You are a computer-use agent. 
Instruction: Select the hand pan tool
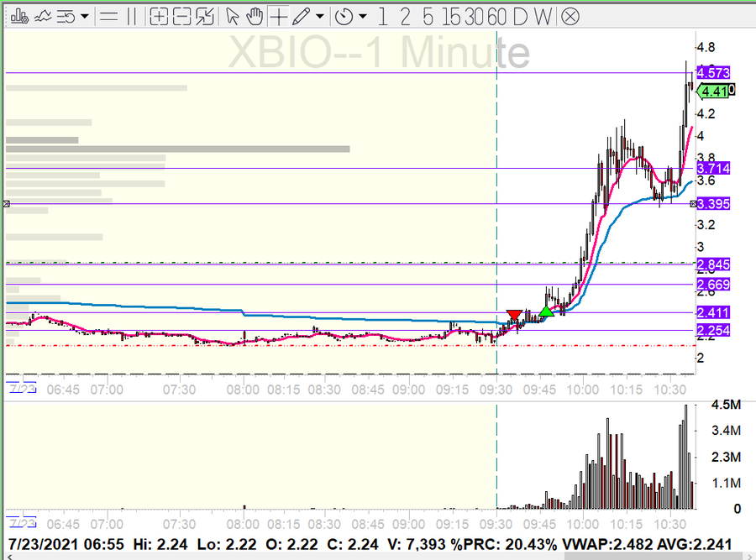pyautogui.click(x=255, y=17)
